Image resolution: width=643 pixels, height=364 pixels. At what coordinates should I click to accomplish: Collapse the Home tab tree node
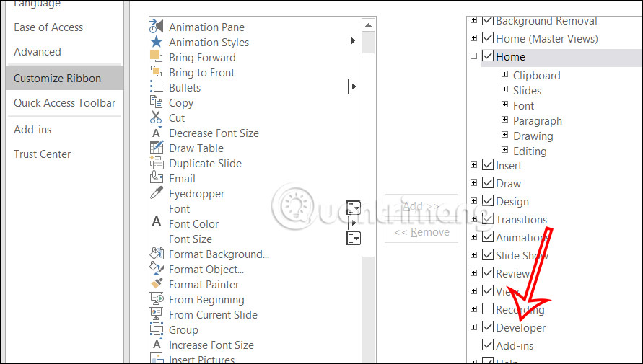point(473,56)
